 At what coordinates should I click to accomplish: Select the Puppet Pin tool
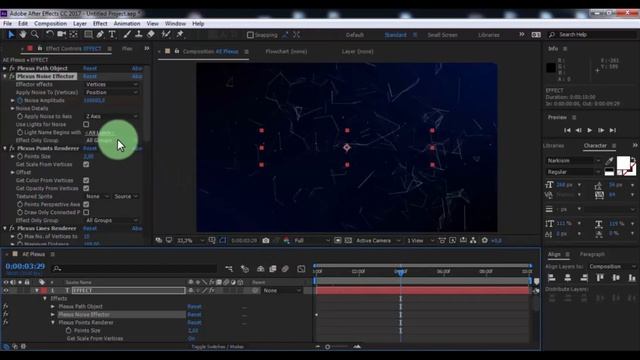(x=180, y=35)
